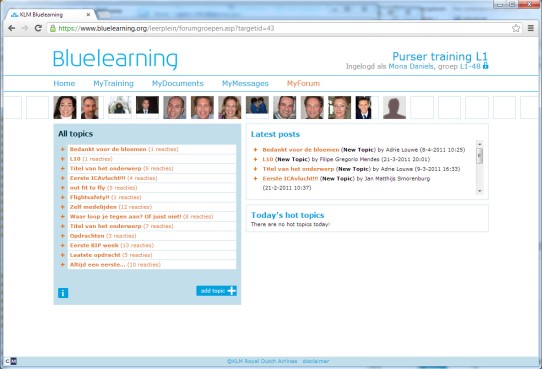542x369 pixels.
Task: Expand the 'Opdrachten' topic via its plus sign
Action: coord(63,236)
